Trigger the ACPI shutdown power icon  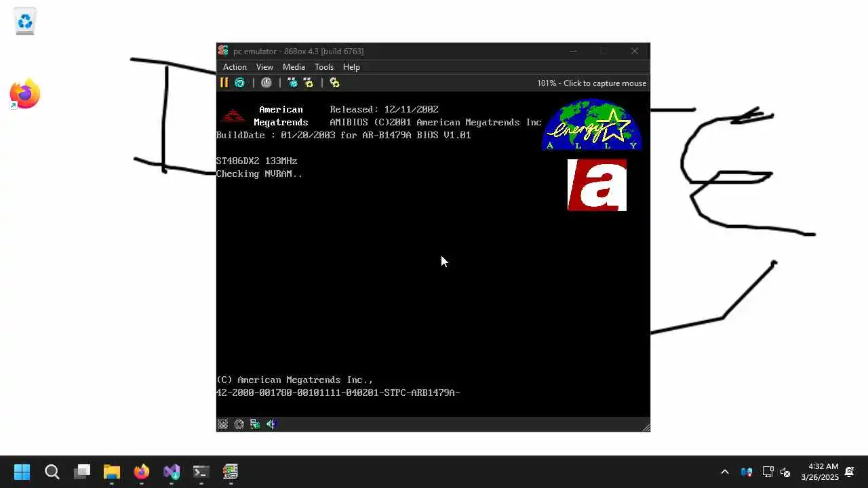(267, 83)
